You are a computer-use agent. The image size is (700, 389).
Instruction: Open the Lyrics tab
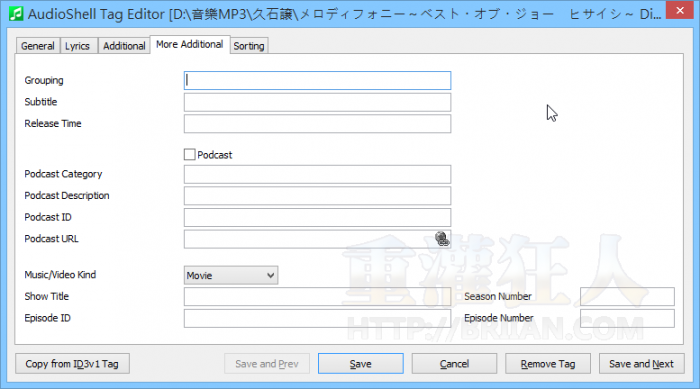[x=77, y=46]
